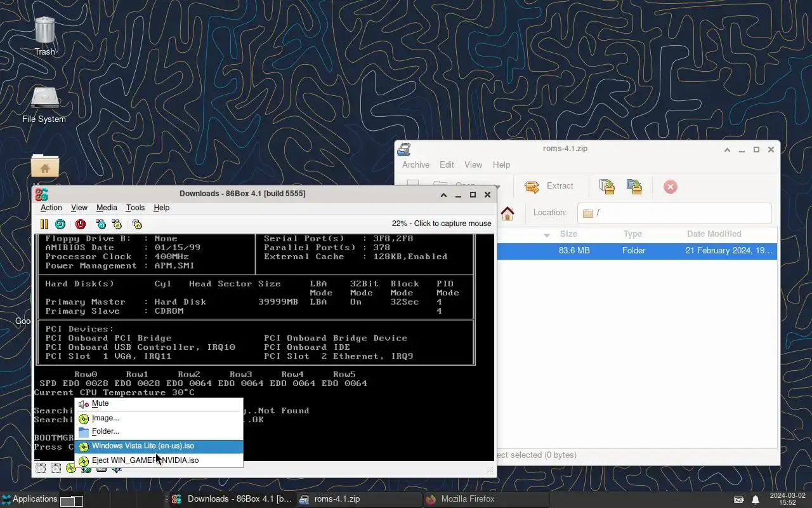Click the 'Folder' type cell in the selected row
This screenshot has width=812, height=508.
[634, 251]
